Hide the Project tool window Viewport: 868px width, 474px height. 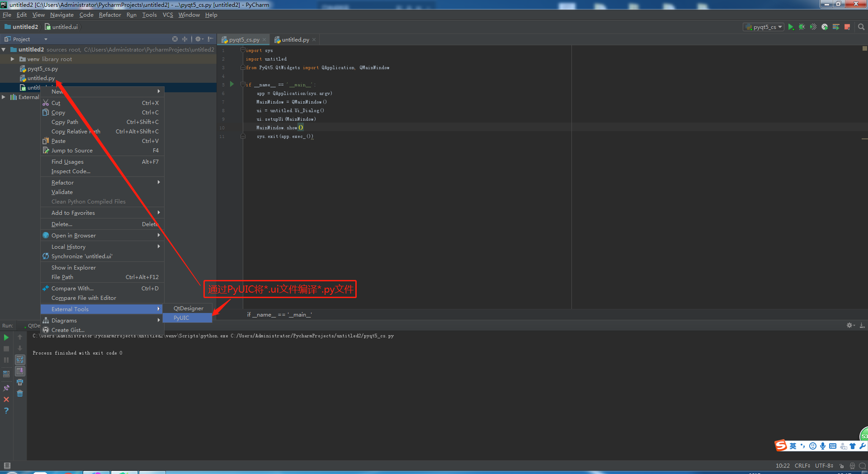[x=210, y=39]
